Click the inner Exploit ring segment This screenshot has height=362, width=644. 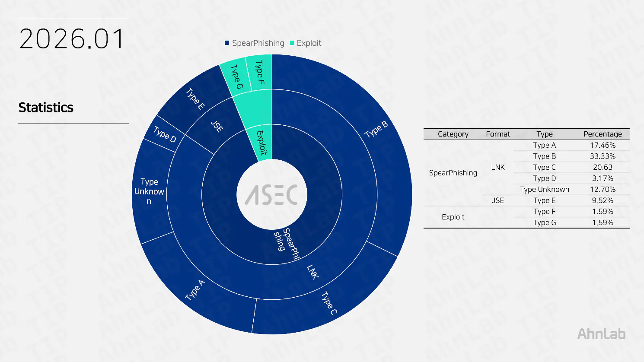(x=261, y=142)
